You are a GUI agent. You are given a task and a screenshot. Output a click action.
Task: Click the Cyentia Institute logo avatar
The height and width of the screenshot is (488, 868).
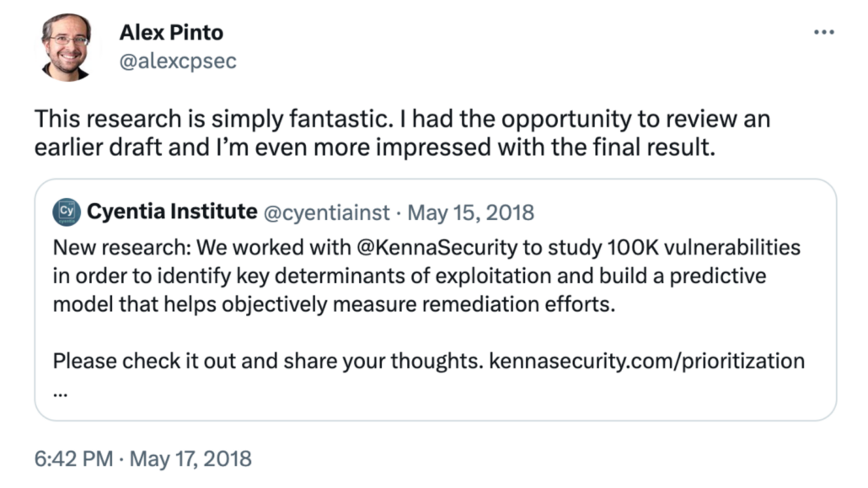pos(67,212)
